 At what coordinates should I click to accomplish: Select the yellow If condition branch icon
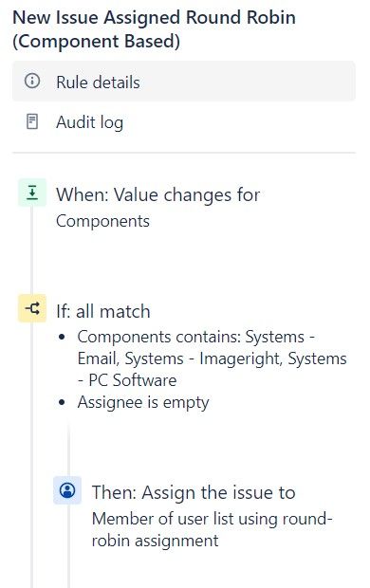pyautogui.click(x=32, y=308)
